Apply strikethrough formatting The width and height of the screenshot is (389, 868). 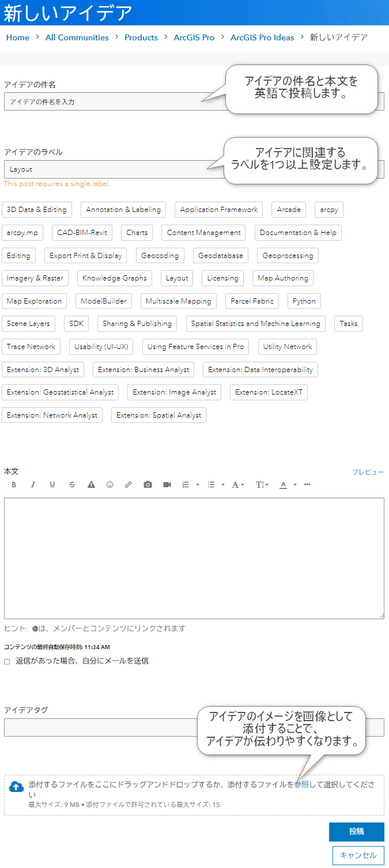click(71, 485)
